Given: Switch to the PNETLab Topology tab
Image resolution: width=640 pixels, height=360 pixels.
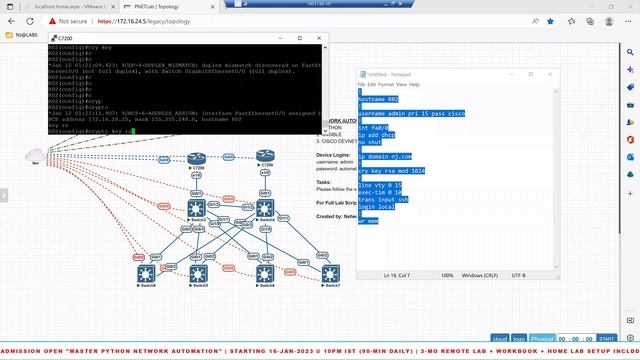Looking at the screenshot, I should [x=169, y=7].
